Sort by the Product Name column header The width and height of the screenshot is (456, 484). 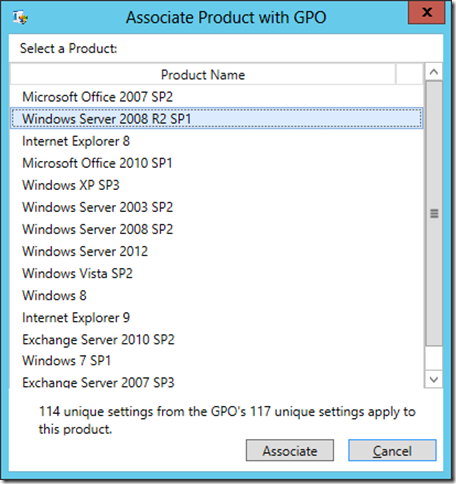pos(203,75)
